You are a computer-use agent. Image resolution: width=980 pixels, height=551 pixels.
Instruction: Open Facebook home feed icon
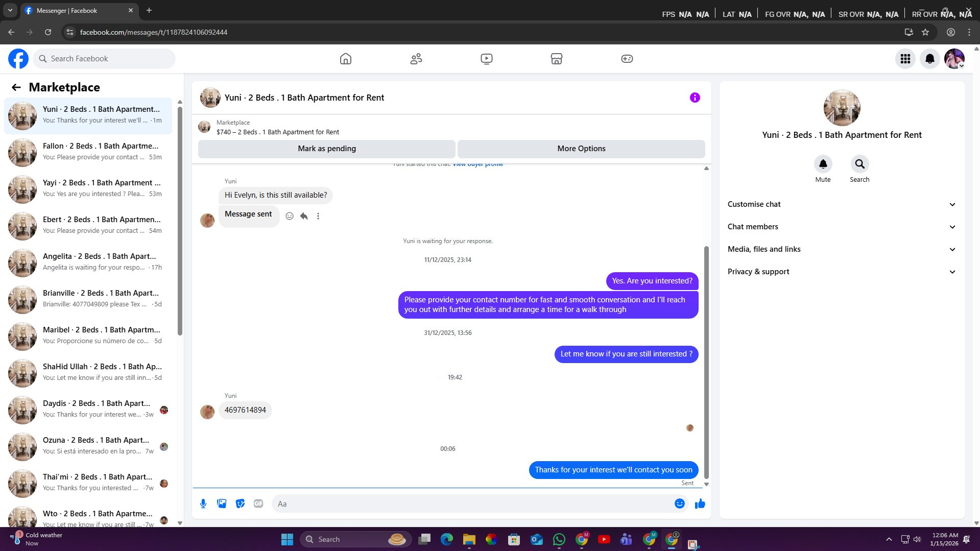point(346,59)
